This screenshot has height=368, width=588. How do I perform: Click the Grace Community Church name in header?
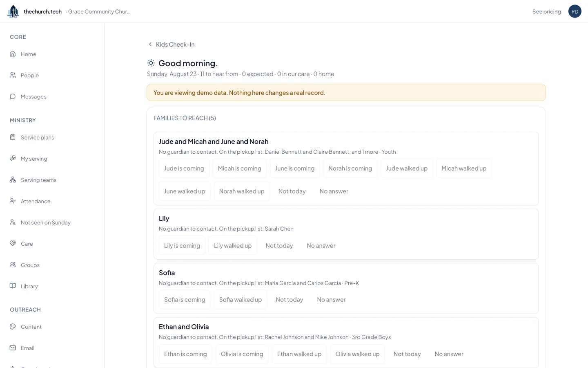pos(99,11)
